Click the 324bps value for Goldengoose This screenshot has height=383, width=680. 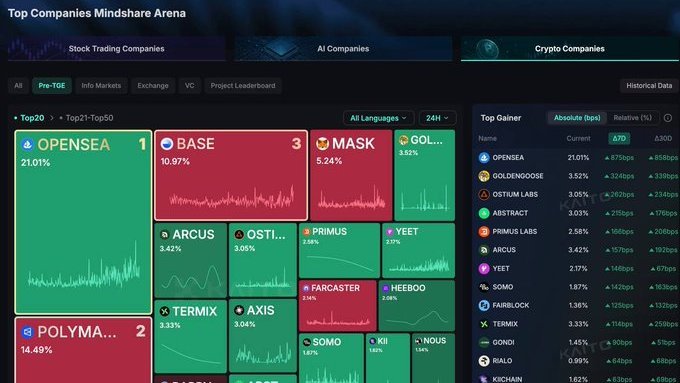(619, 176)
